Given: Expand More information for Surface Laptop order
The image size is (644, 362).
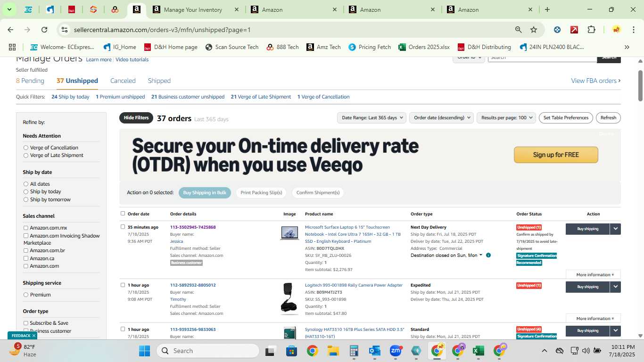Looking at the screenshot, I should (593, 275).
